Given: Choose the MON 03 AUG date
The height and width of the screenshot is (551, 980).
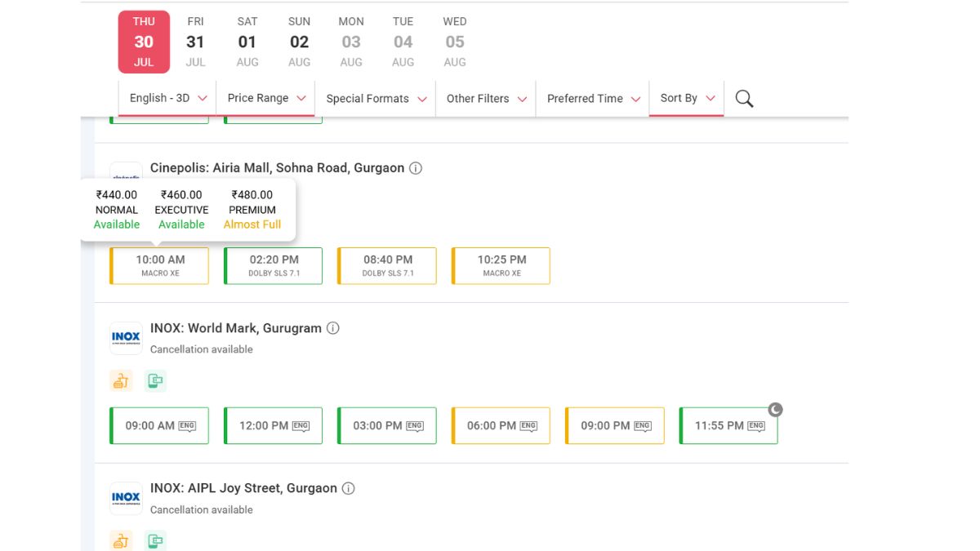Looking at the screenshot, I should (351, 42).
